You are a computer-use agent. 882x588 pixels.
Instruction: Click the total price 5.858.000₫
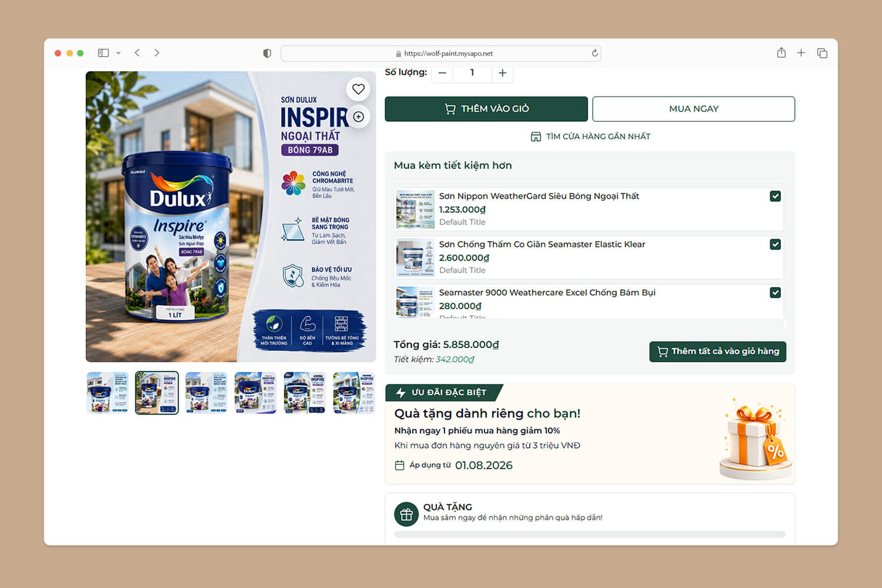(x=471, y=345)
